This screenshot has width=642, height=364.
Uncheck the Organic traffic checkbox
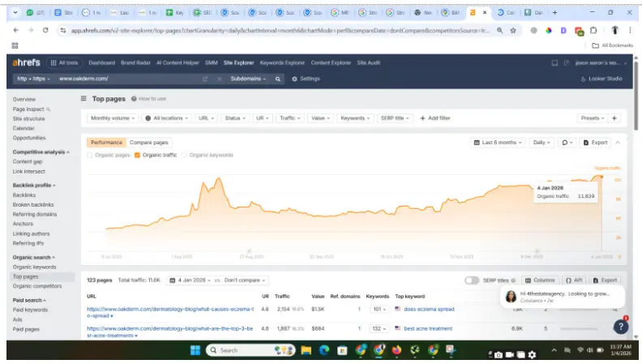[137, 155]
